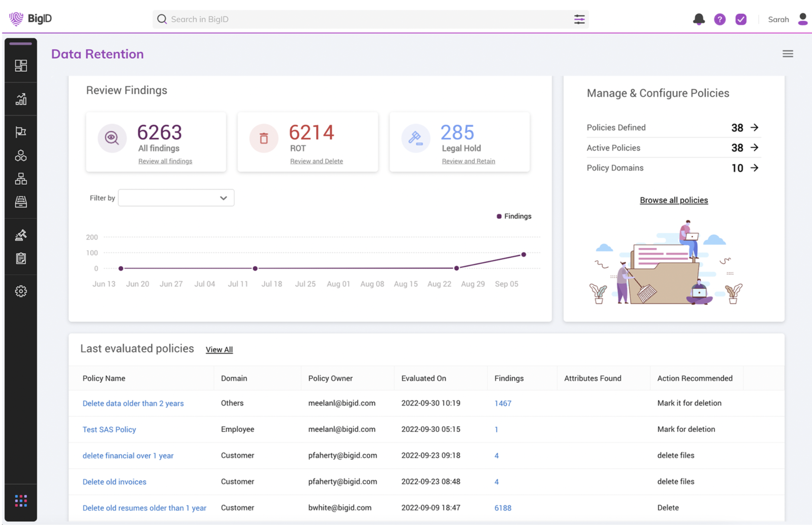Open delete financial over 1 year policy
The image size is (812, 525).
(x=128, y=455)
